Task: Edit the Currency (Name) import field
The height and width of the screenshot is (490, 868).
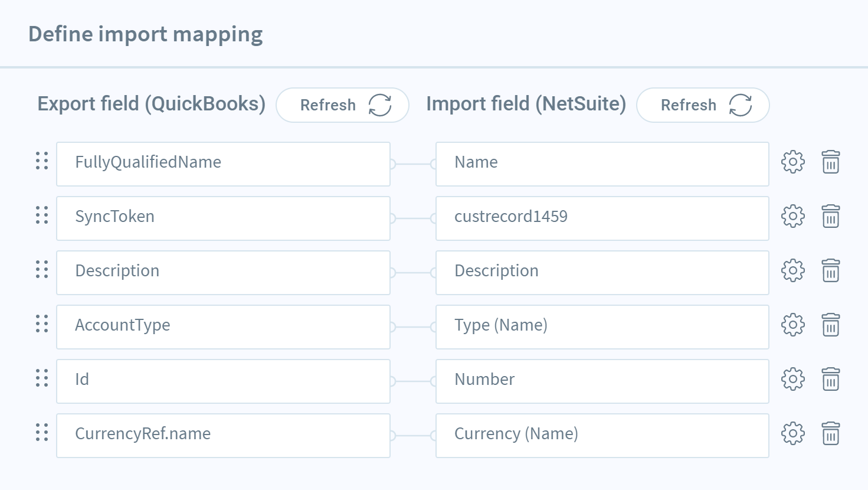Action: point(602,436)
